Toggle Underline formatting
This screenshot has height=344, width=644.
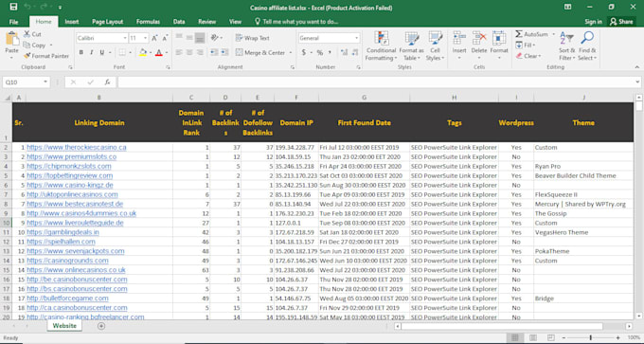click(x=101, y=53)
